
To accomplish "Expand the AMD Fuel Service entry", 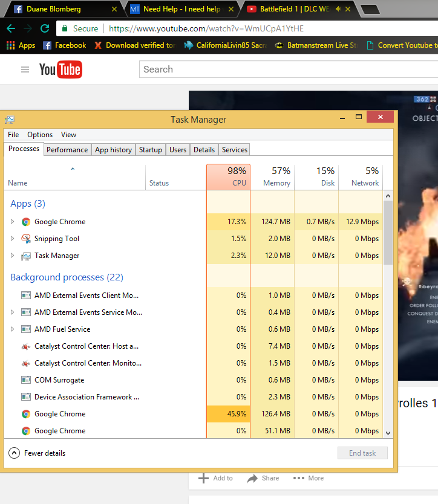I will pyautogui.click(x=12, y=329).
